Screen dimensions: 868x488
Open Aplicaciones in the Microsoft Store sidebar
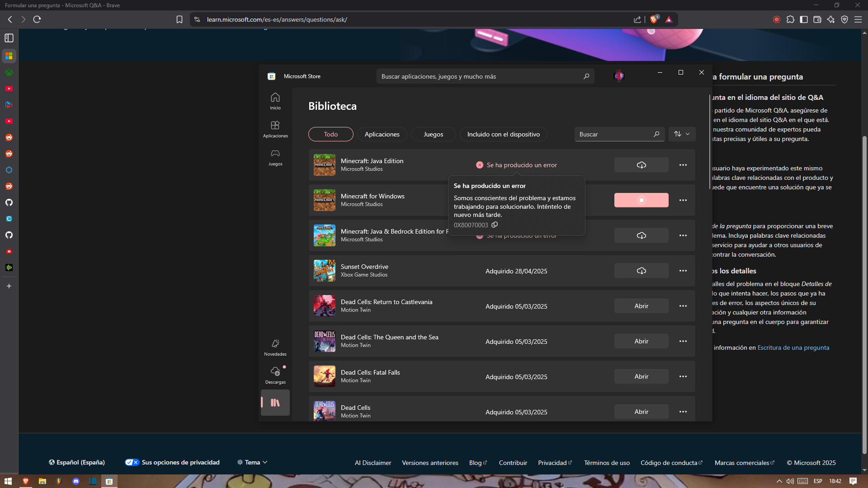(x=275, y=129)
